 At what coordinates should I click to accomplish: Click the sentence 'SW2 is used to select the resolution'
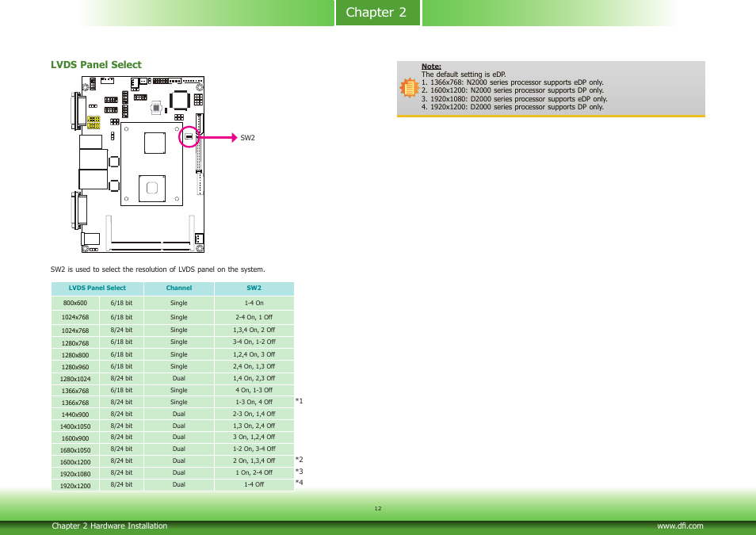coord(158,269)
